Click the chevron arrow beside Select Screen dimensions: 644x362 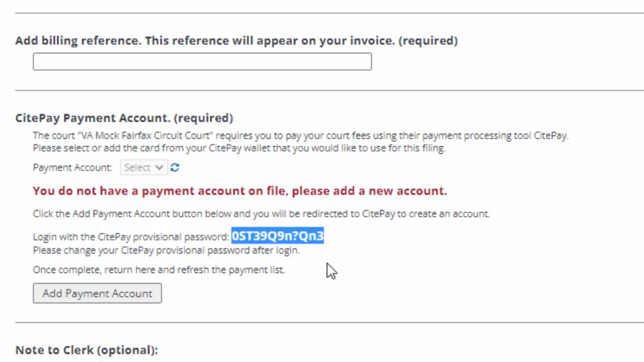point(159,167)
